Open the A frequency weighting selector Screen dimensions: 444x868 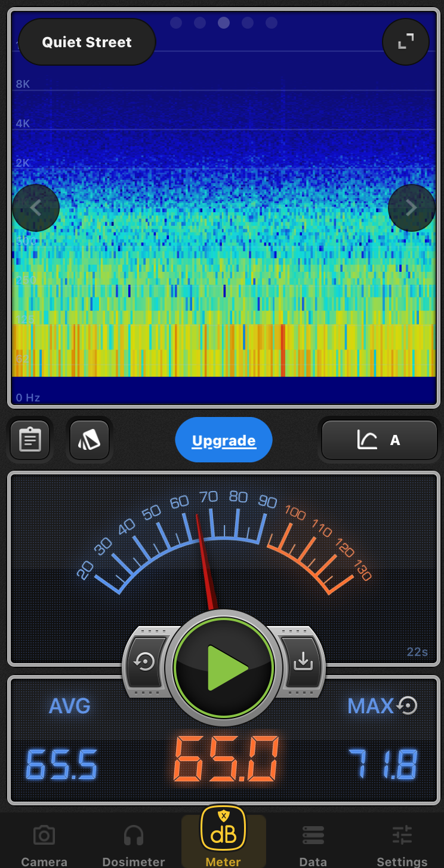click(x=380, y=440)
